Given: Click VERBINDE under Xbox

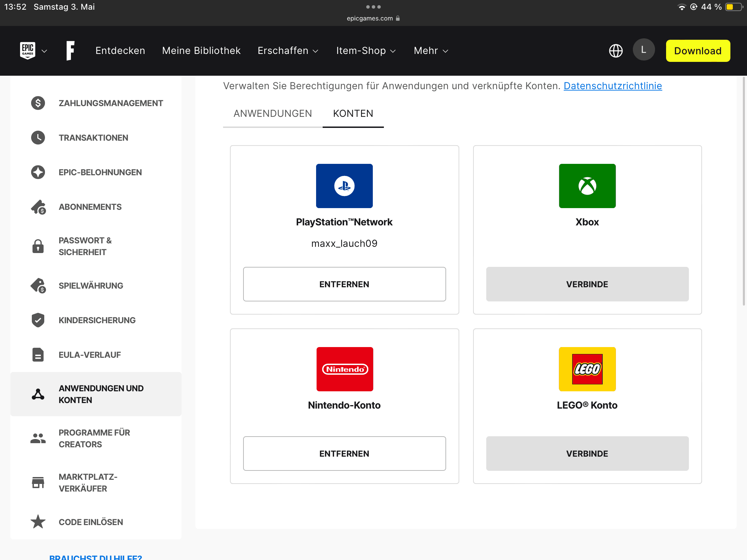Looking at the screenshot, I should click(587, 284).
